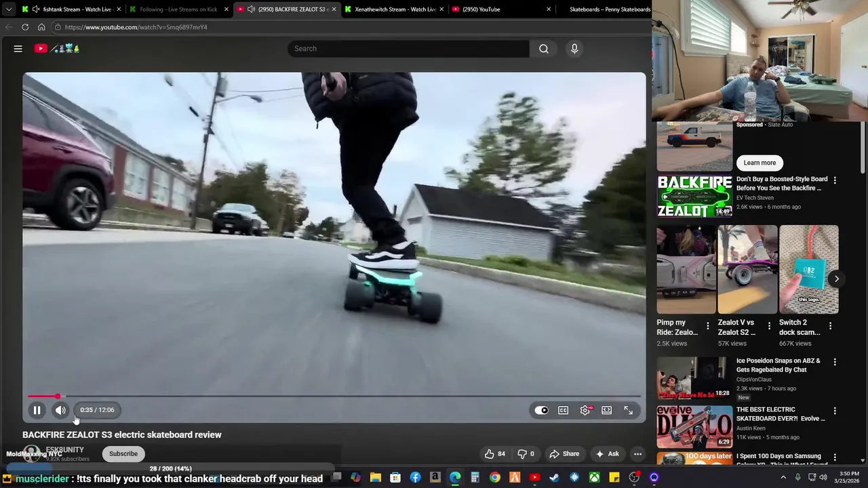Open system volume speaker in tray

[823, 478]
